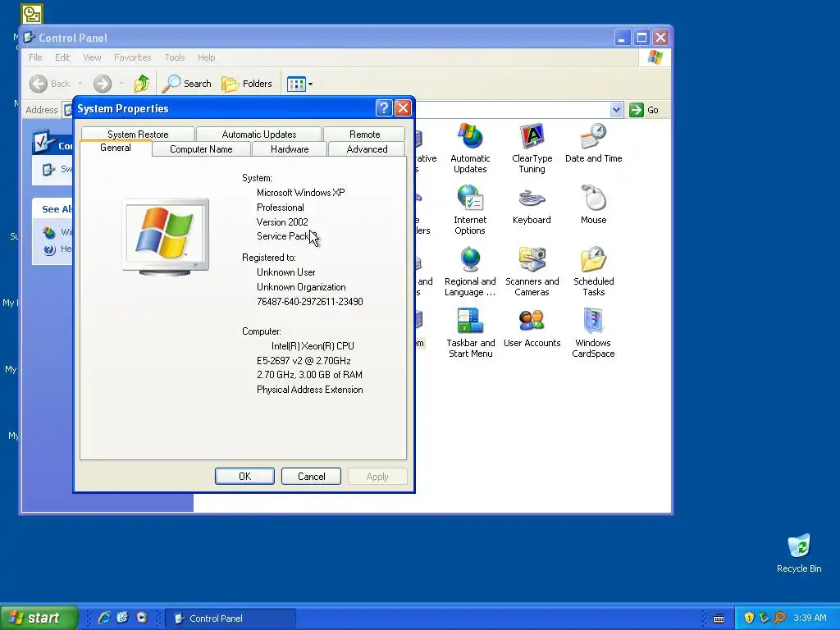Click the product ID 76487-640-2972611-23490

click(x=309, y=302)
